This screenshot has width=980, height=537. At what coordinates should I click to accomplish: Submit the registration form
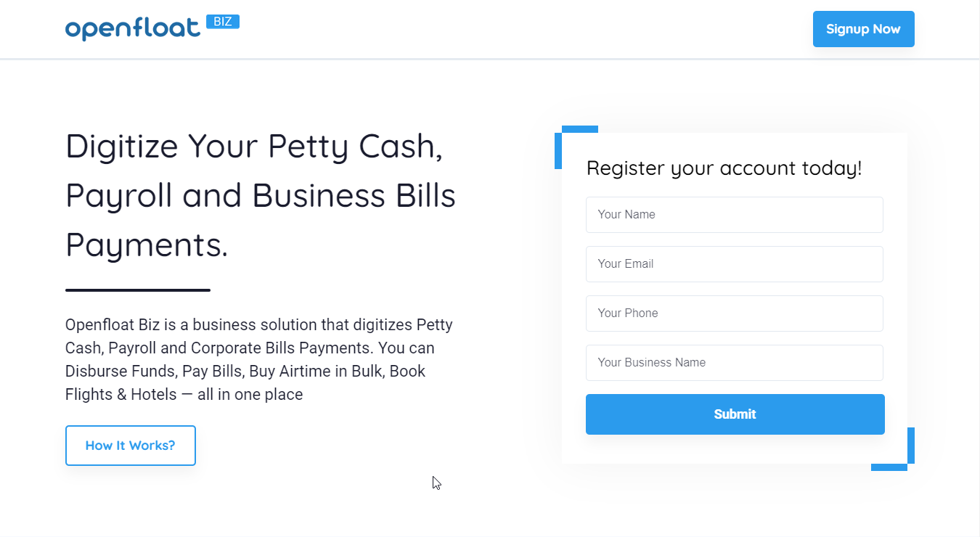click(735, 414)
